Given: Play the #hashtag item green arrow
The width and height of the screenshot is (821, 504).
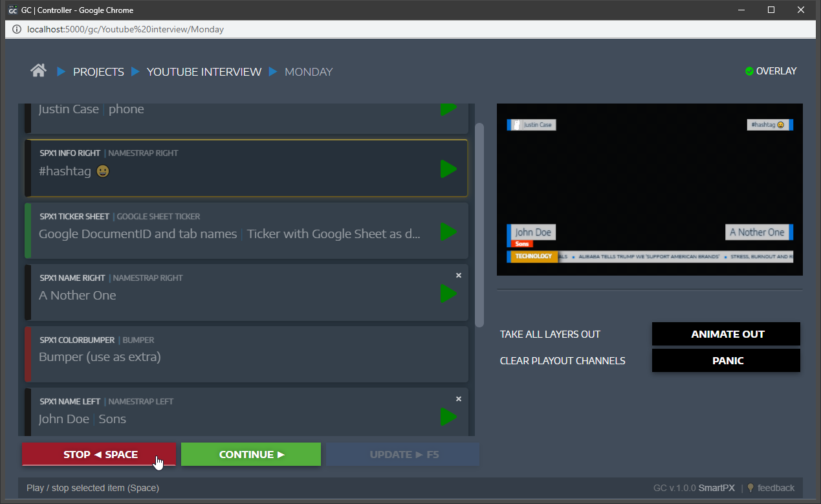Looking at the screenshot, I should point(448,169).
